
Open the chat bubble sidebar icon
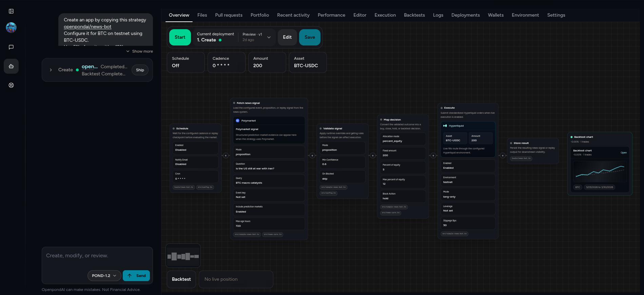11,47
